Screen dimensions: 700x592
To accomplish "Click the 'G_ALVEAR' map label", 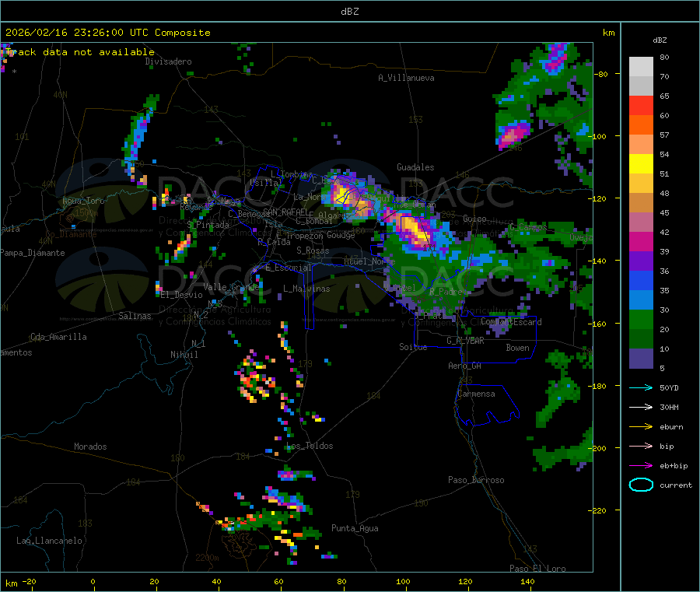I will (x=465, y=341).
